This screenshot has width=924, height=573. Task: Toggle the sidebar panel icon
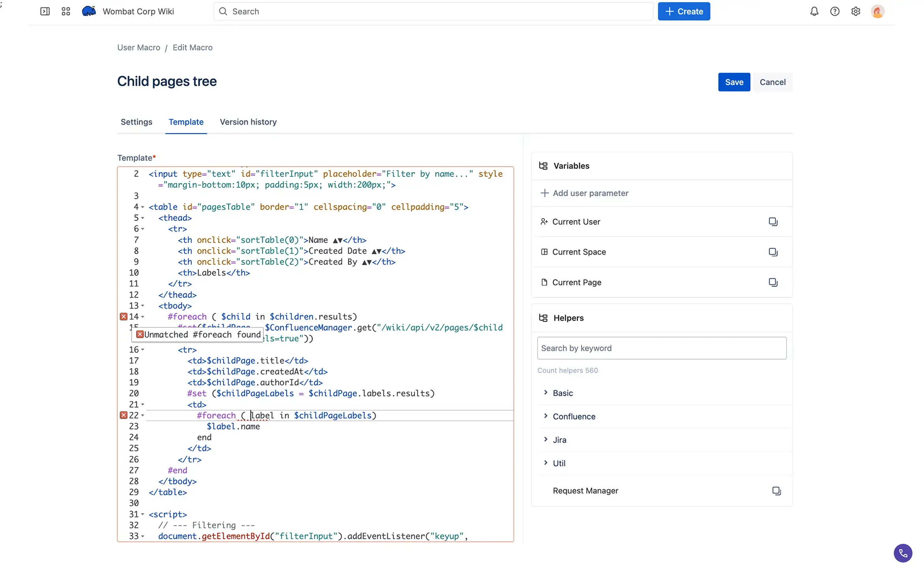coord(45,11)
